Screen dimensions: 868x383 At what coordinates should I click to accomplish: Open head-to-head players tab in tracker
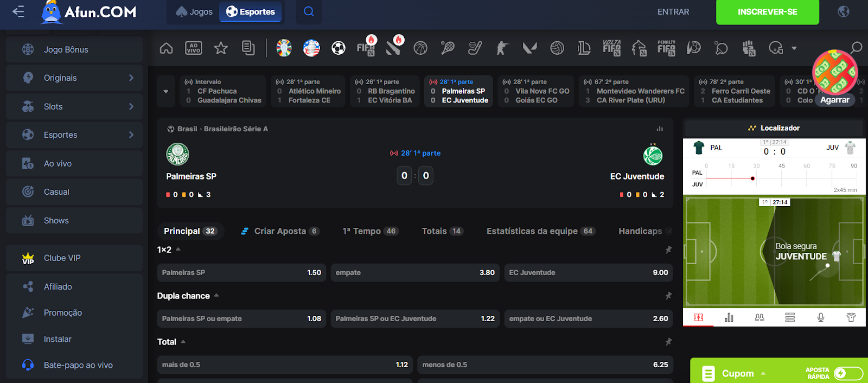[759, 317]
